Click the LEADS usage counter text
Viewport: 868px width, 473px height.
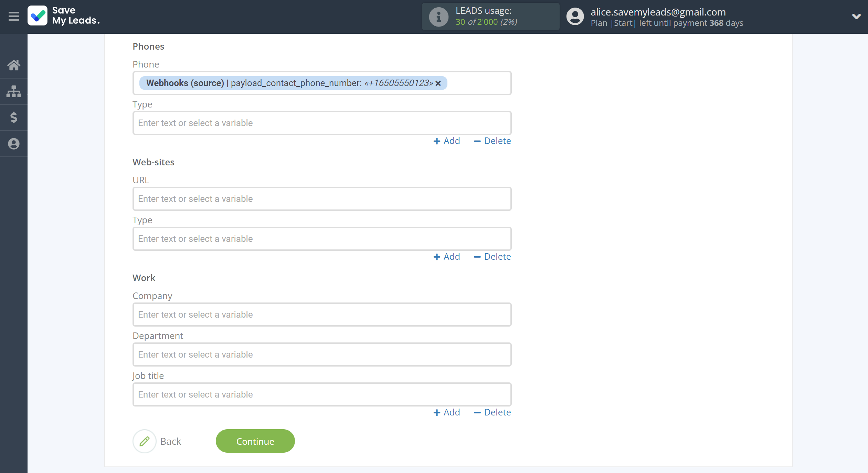486,22
